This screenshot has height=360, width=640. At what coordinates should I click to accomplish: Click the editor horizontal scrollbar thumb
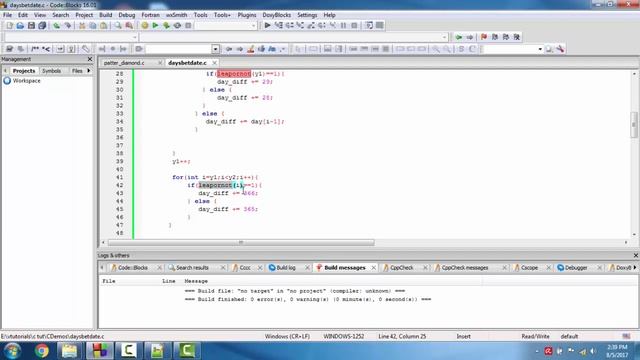pos(241,242)
